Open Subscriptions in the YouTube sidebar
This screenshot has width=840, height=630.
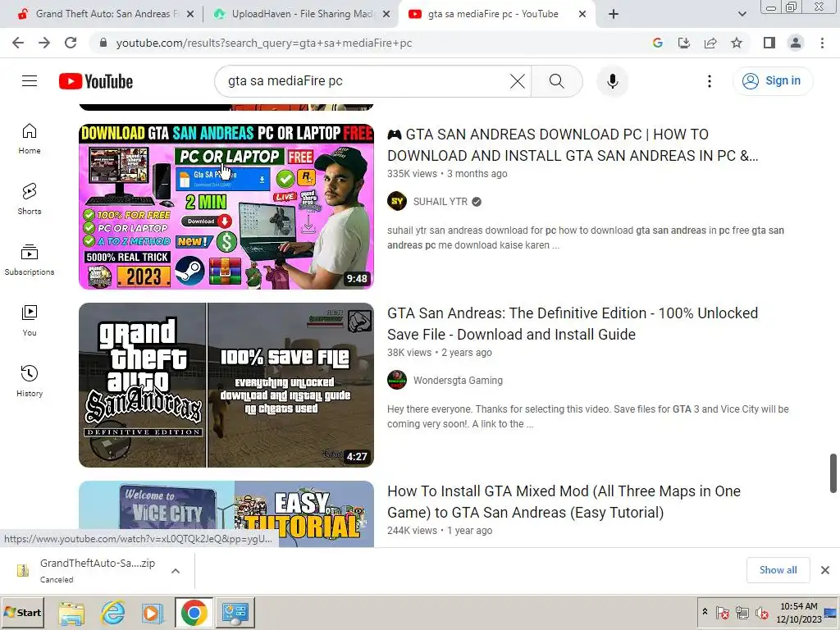(30, 260)
